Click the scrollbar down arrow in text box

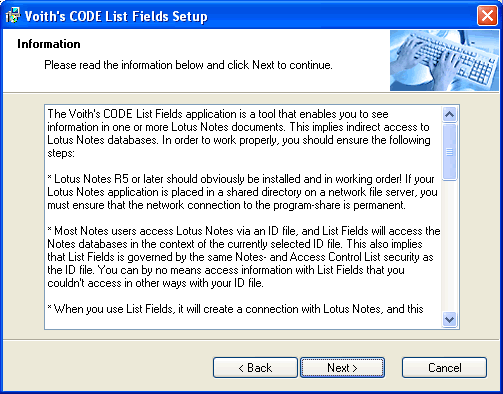[x=449, y=320]
